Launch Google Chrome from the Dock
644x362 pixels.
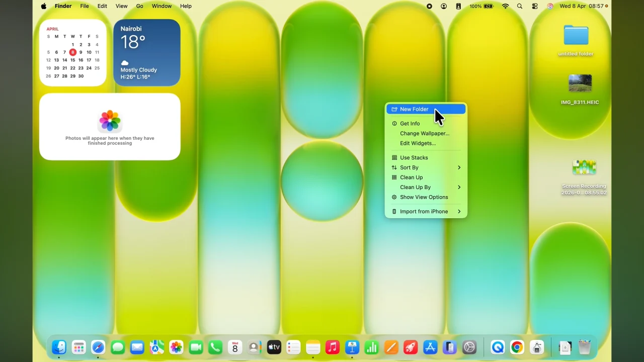(517, 347)
